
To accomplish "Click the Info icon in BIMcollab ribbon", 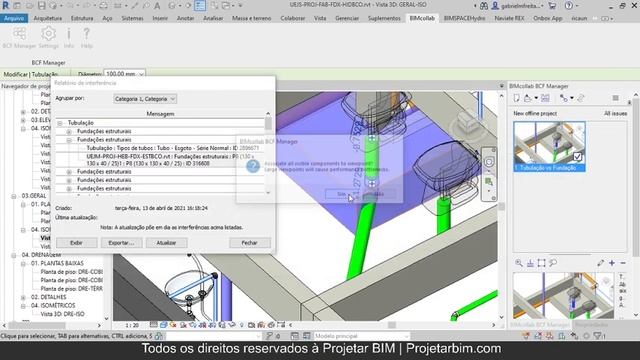I will tap(69, 38).
